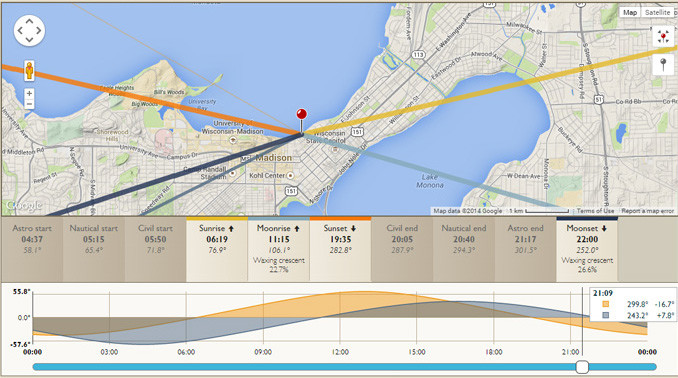Select the Moonset 22:00 event tile
The image size is (678, 378).
[x=587, y=249]
